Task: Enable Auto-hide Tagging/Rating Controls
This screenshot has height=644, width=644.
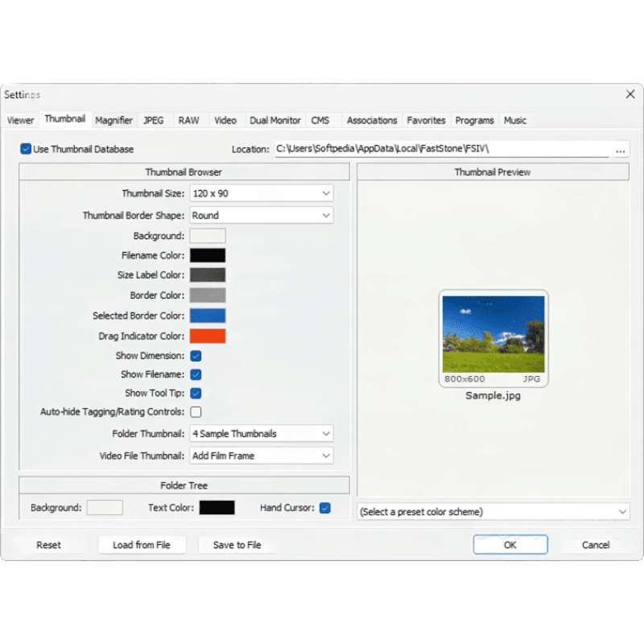Action: tap(196, 412)
